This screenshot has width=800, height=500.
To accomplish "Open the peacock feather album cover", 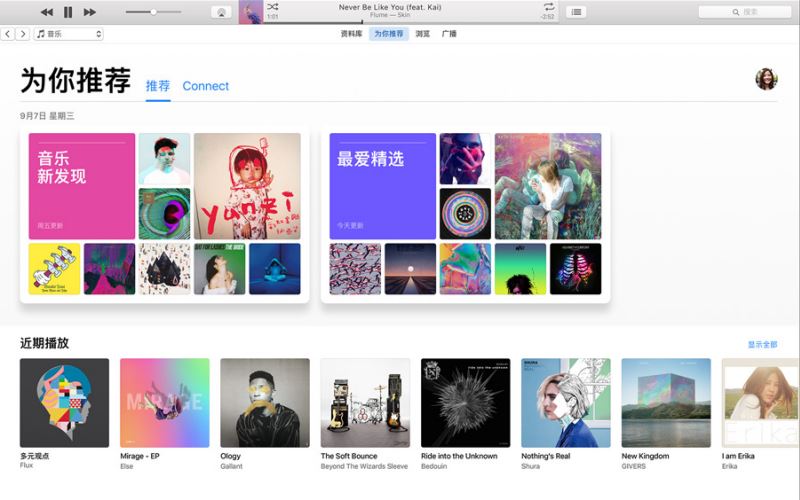I will 164,214.
